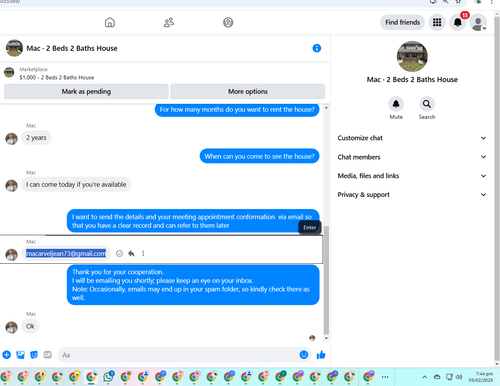Attach a photo using image icon
Screen dimensions: 500x386
20,355
